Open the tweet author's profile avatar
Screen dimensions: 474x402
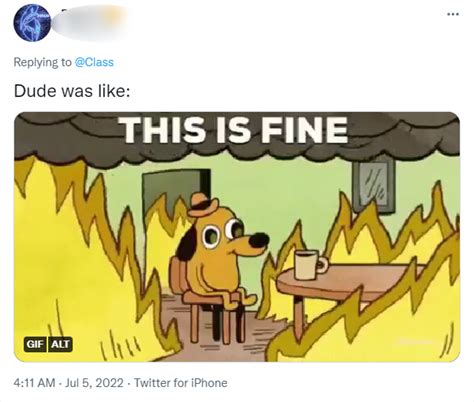32,23
